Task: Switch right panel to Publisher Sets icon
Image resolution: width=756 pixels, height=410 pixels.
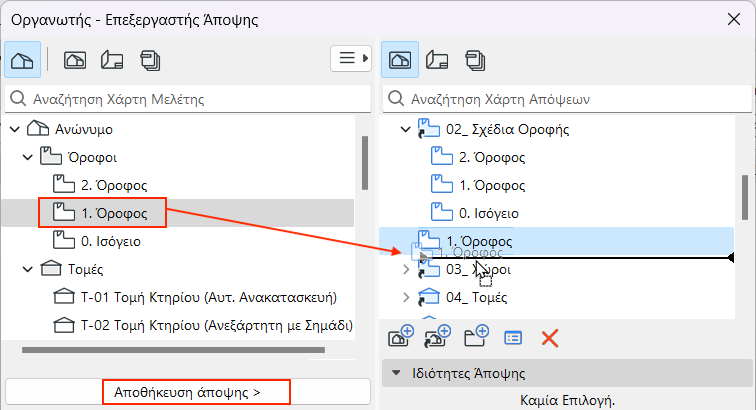Action: pos(475,61)
